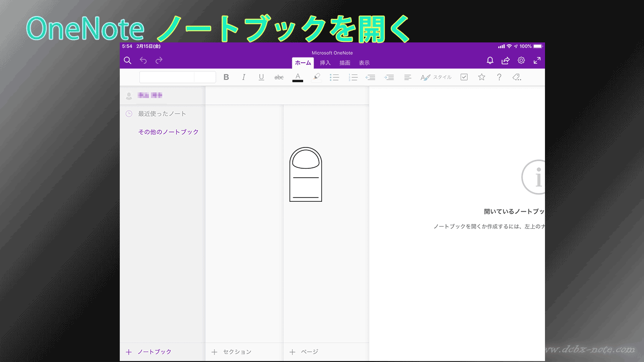Screen dimensions: 644x362
Task: Open the account profile entry
Action: [163, 96]
